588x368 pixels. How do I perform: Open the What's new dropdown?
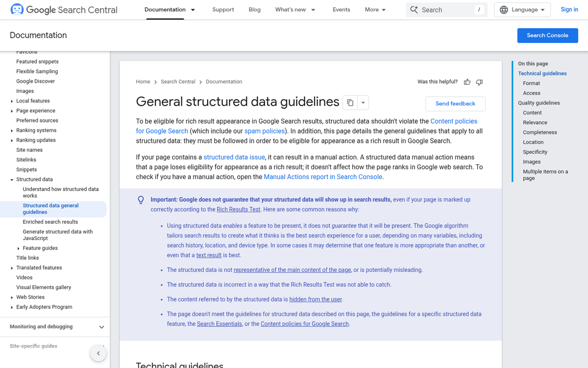point(313,10)
